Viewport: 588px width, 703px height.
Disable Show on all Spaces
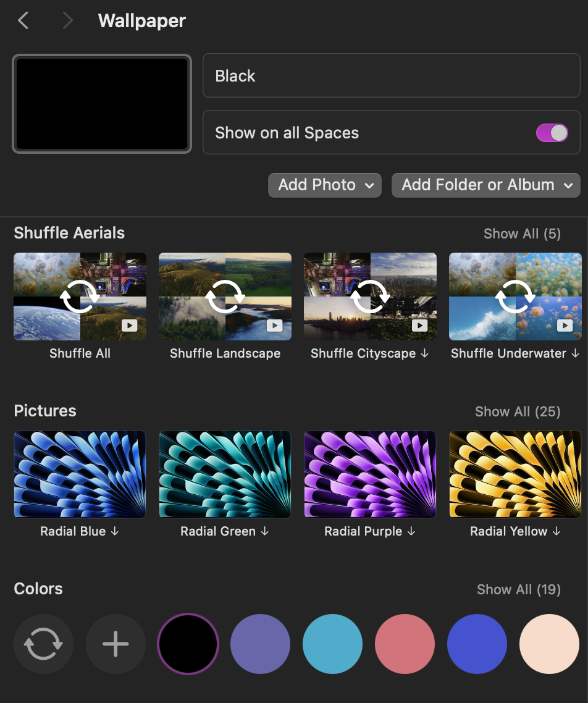(552, 132)
